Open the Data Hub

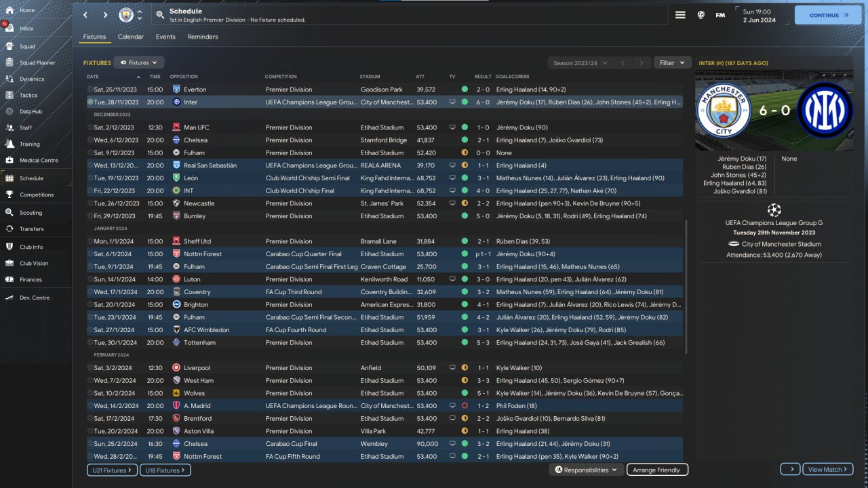coord(31,112)
